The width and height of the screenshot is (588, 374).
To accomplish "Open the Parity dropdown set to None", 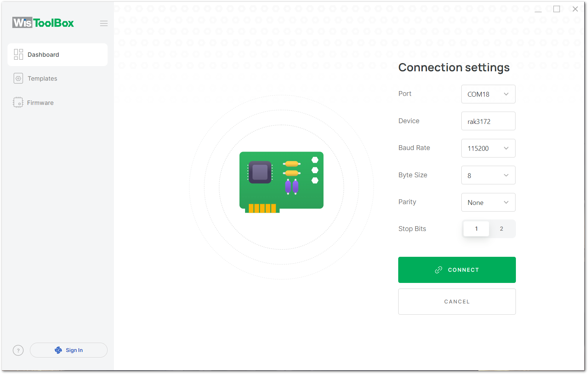I will (488, 202).
